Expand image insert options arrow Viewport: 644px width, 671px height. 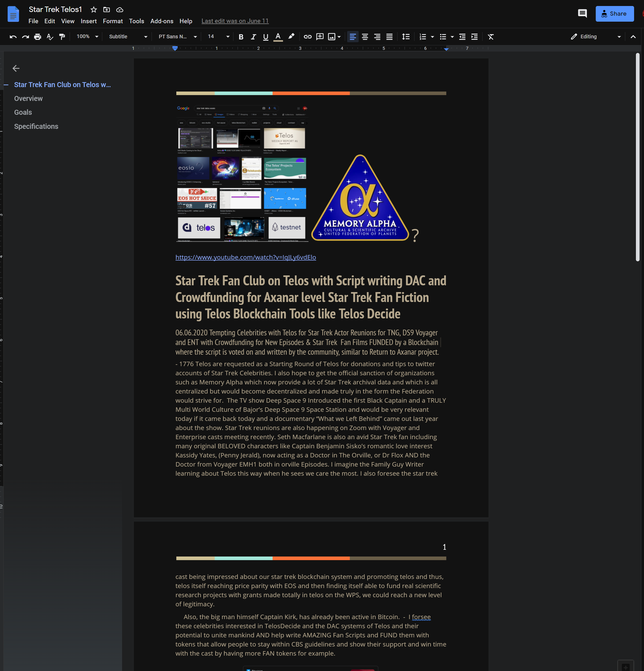(339, 37)
